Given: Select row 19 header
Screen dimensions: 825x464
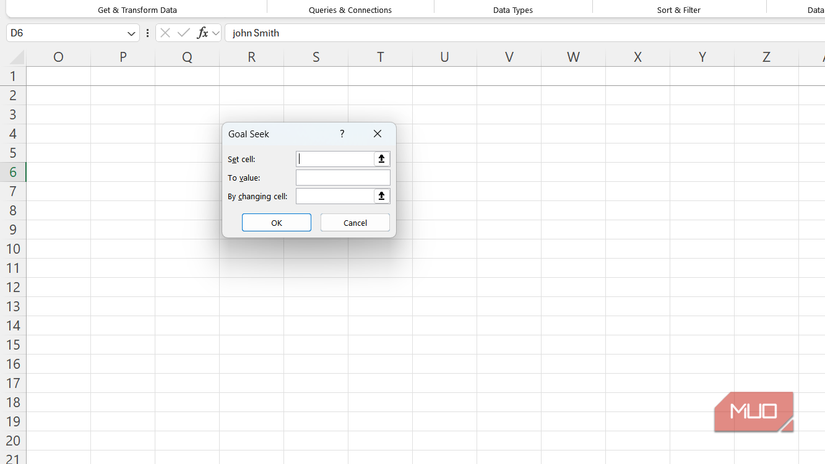Looking at the screenshot, I should (13, 421).
